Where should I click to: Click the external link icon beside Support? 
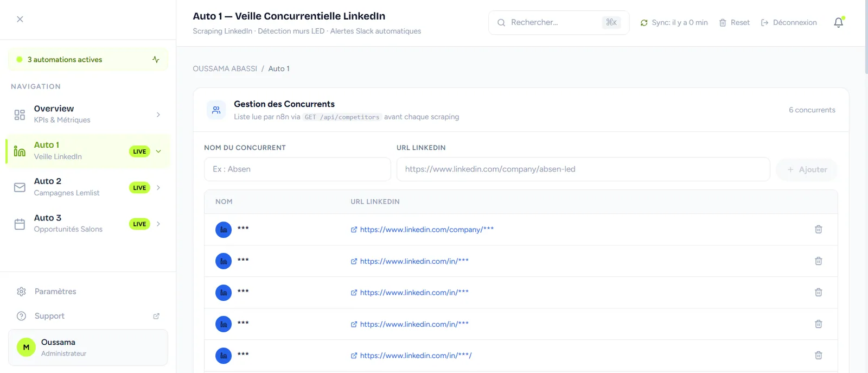tap(156, 316)
